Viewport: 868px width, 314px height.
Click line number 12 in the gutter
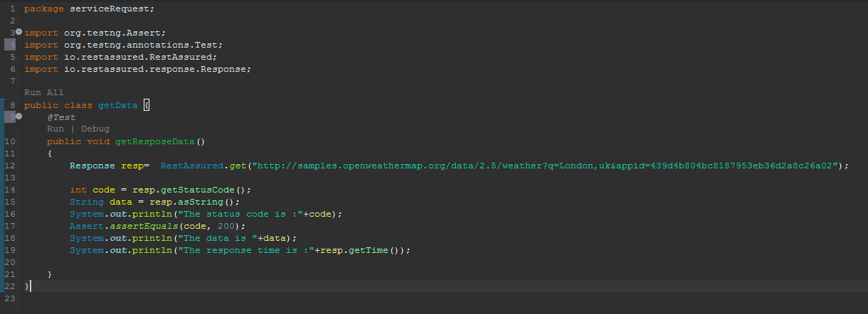pyautogui.click(x=10, y=166)
